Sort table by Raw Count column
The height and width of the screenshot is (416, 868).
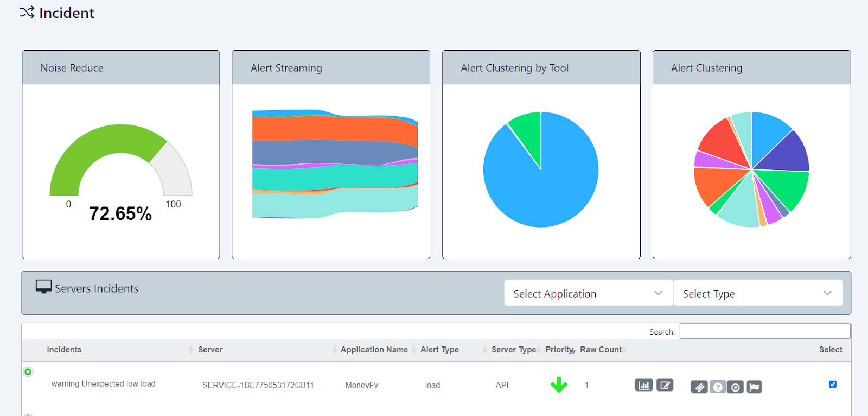601,350
